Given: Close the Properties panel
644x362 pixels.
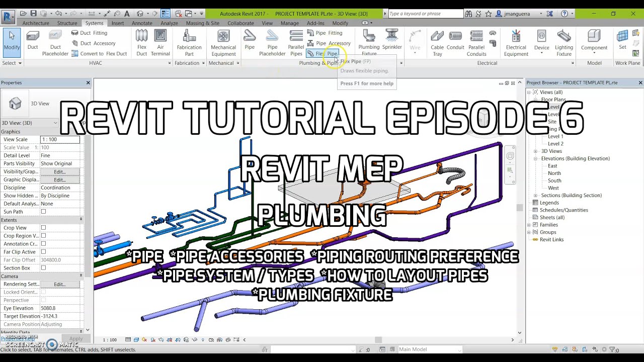Looking at the screenshot, I should tap(88, 82).
